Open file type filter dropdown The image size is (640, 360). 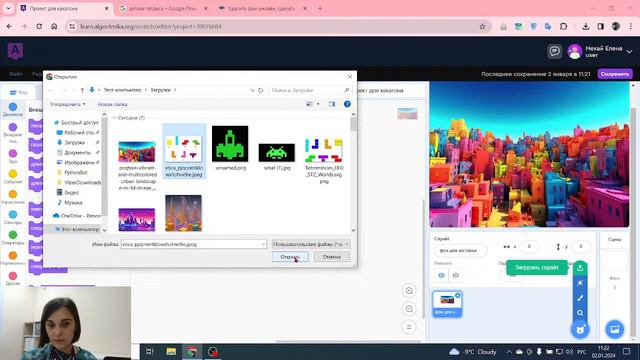tap(311, 244)
